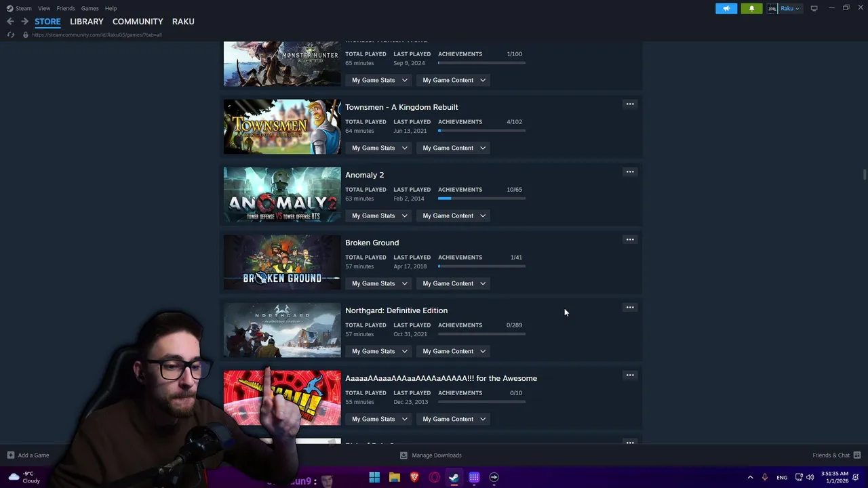Image resolution: width=868 pixels, height=488 pixels.
Task: Switch to the STORE tab
Action: tap(47, 22)
